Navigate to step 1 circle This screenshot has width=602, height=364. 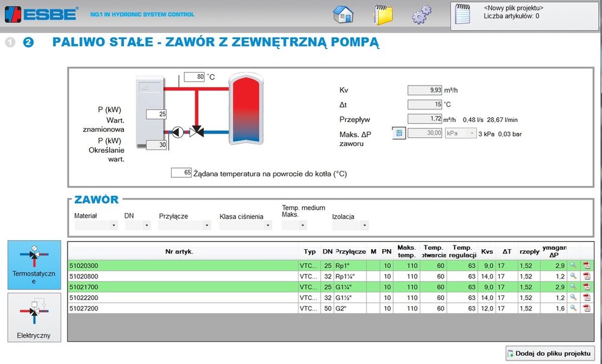point(10,42)
